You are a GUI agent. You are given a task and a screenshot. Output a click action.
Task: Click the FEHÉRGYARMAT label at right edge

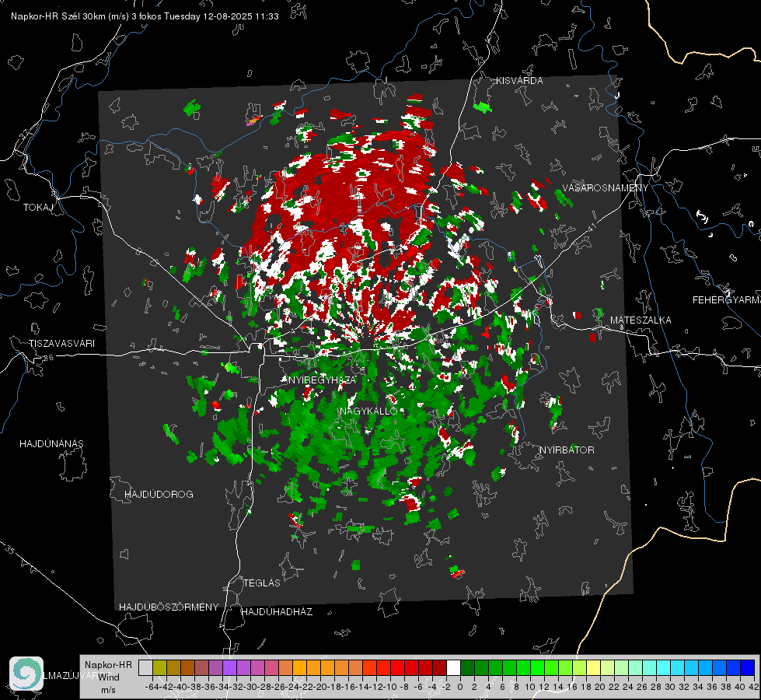726,300
